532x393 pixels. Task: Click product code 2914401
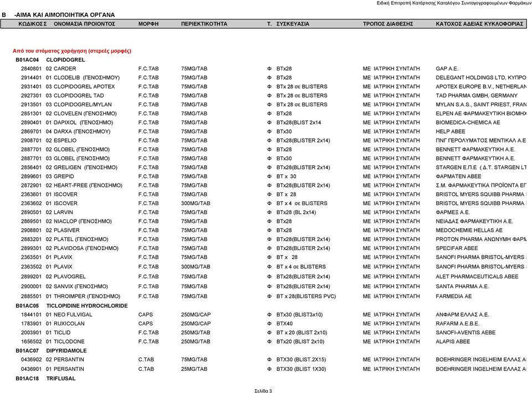31,78
